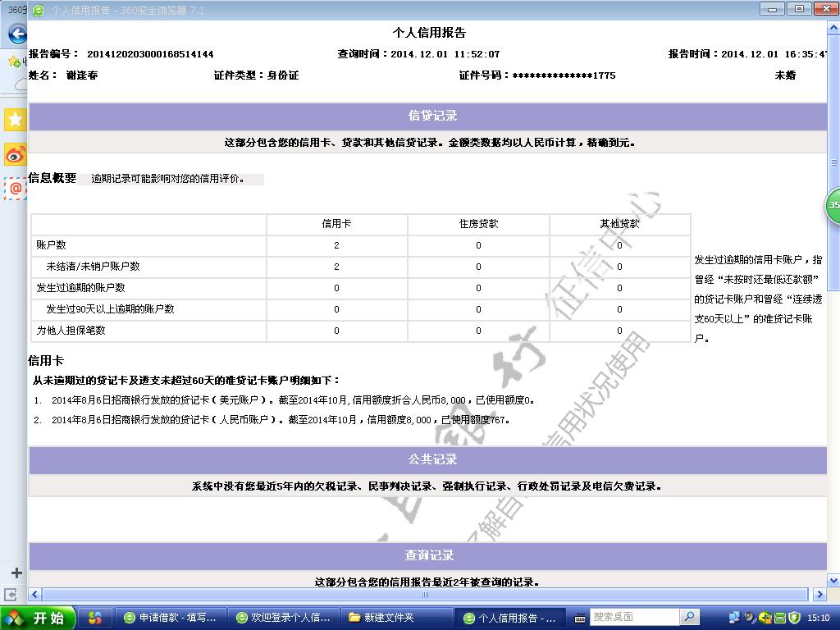Image resolution: width=840 pixels, height=630 pixels.
Task: Open the Weibo sidebar icon
Action: 15,154
